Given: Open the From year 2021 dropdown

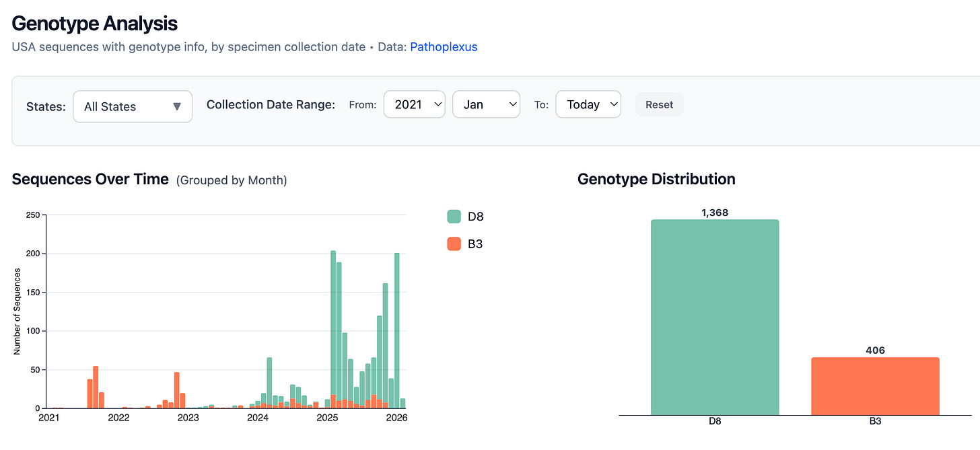Looking at the screenshot, I should tap(414, 104).
